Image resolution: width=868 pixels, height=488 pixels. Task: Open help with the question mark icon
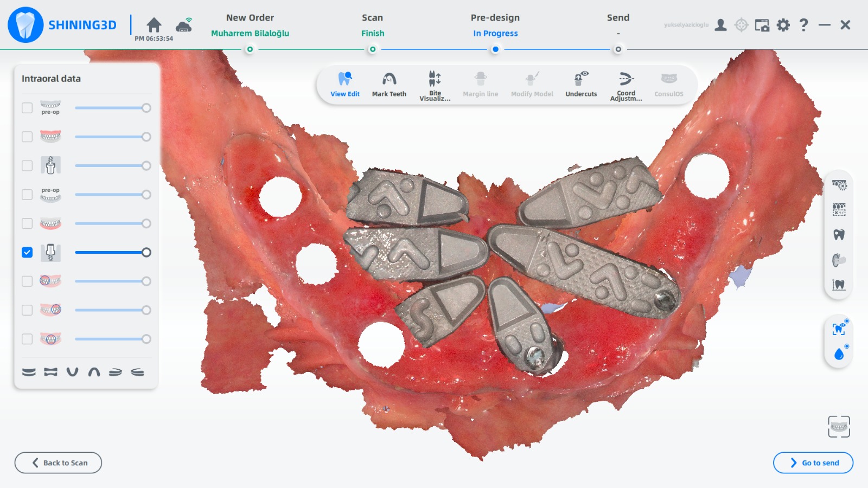pyautogui.click(x=803, y=25)
